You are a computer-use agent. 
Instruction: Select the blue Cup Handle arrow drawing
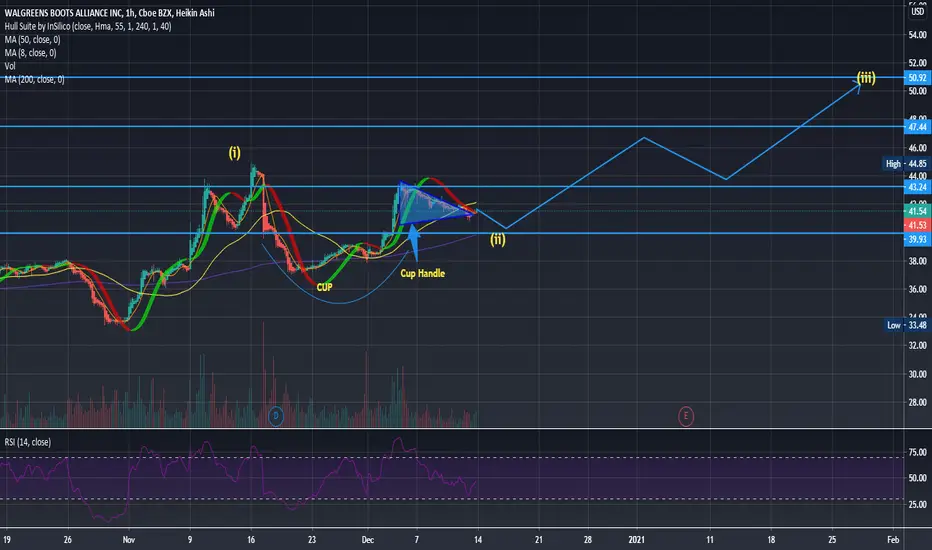tap(414, 243)
